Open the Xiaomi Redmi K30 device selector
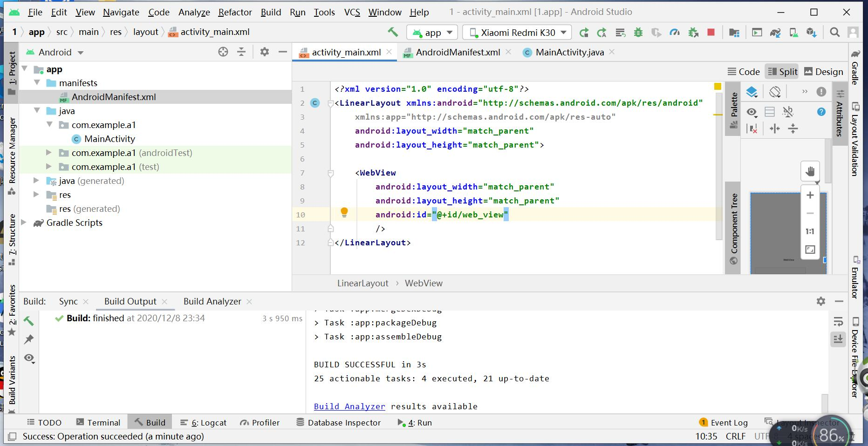The width and height of the screenshot is (868, 446). click(x=517, y=33)
